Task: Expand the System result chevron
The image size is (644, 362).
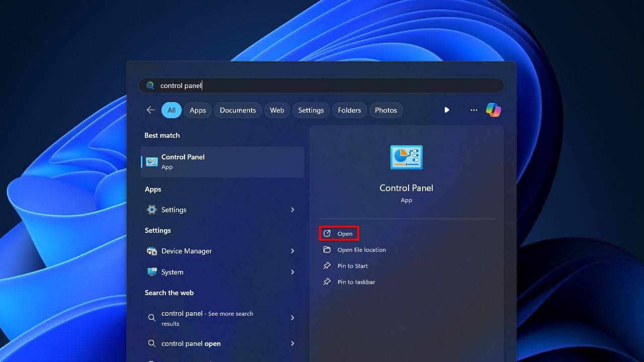Action: coord(292,272)
